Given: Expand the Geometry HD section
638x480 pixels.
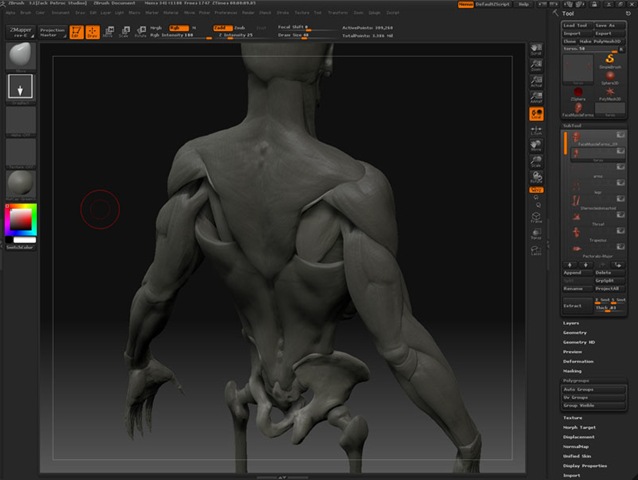Looking at the screenshot, I should coord(579,343).
